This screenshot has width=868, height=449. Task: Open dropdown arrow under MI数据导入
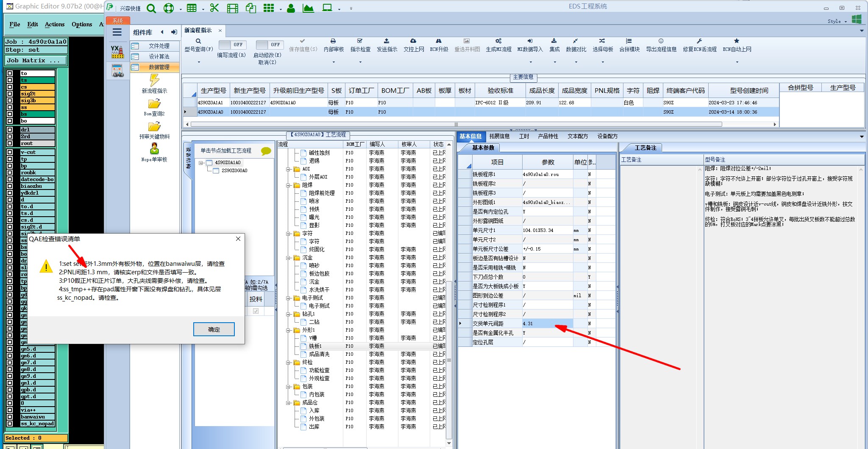click(x=530, y=62)
